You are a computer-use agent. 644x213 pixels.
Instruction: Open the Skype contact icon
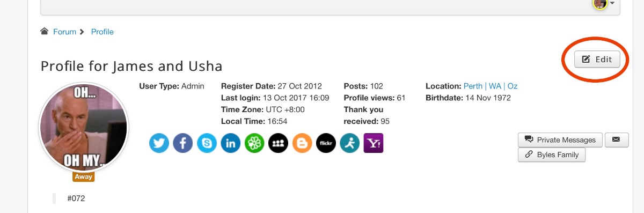(x=207, y=143)
